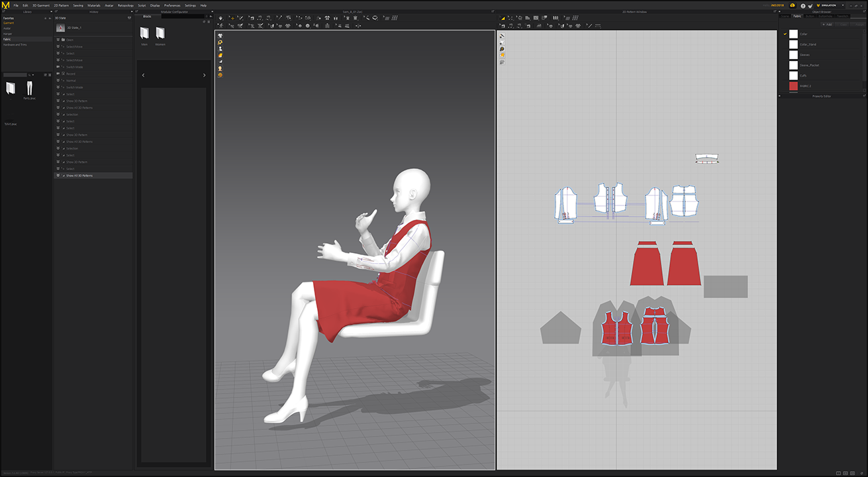Click the orange texture surface icon in 3D viewport
This screenshot has height=477, width=868.
(x=220, y=55)
